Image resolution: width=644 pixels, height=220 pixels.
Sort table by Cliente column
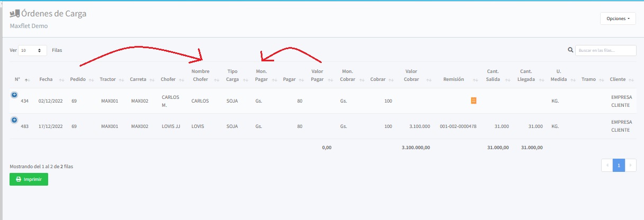(618, 79)
